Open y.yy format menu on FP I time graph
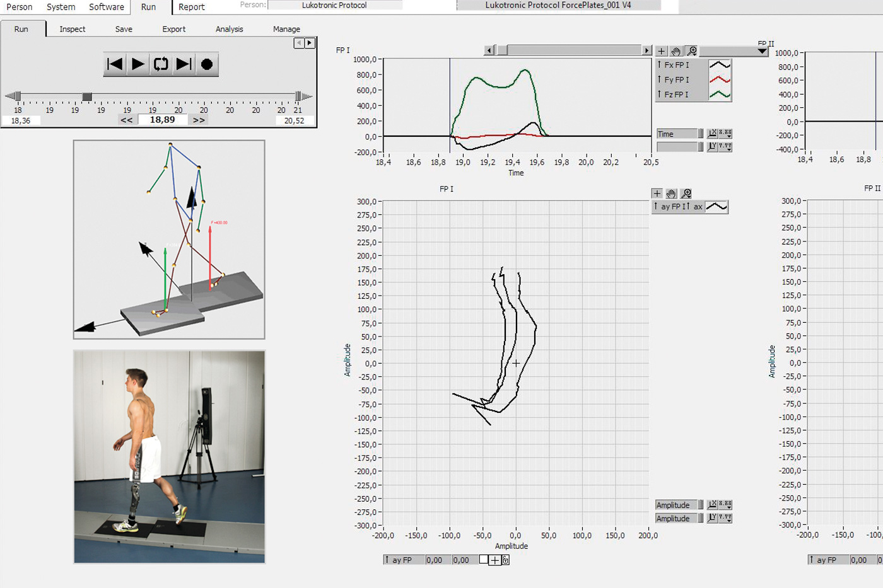This screenshot has width=883, height=588. click(x=725, y=147)
